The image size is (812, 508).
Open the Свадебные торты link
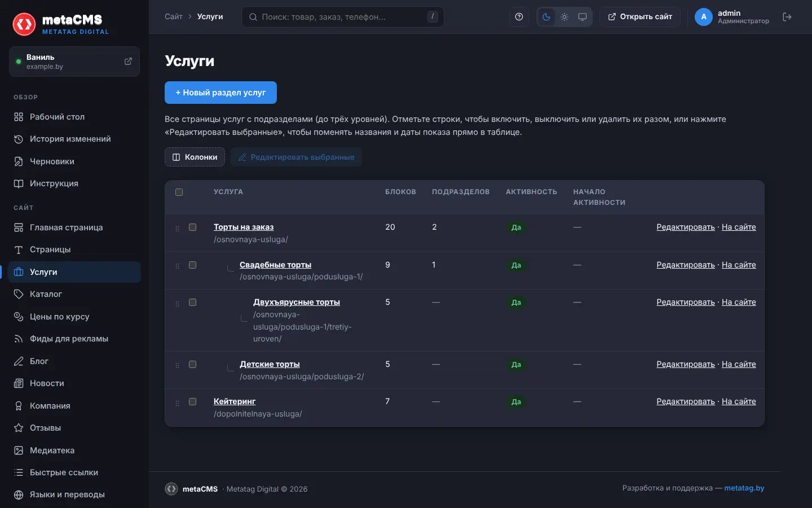275,265
